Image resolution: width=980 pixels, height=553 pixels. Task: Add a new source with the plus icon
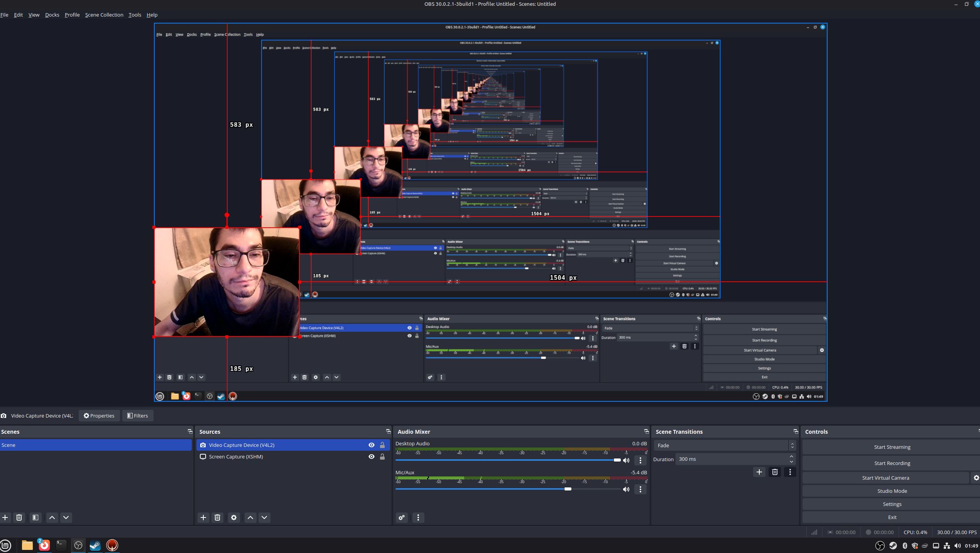[203, 517]
